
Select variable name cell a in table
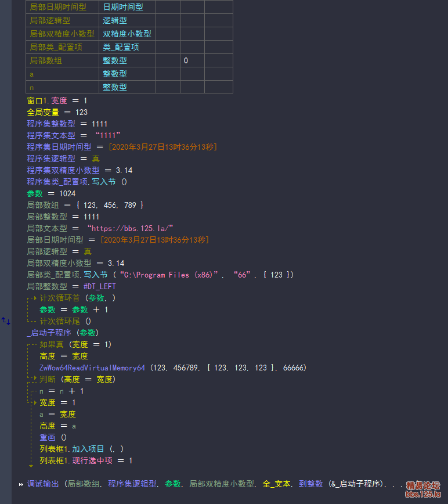tap(62, 74)
